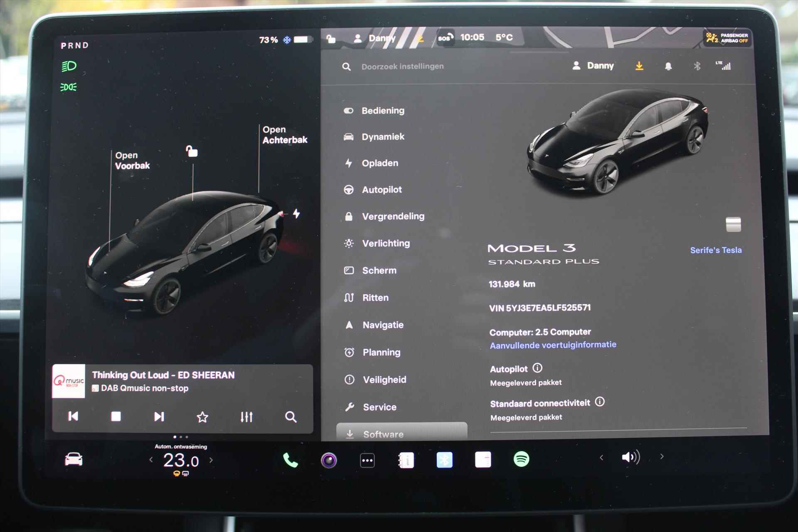
Task: Click the lock icon in top status bar
Action: (331, 39)
